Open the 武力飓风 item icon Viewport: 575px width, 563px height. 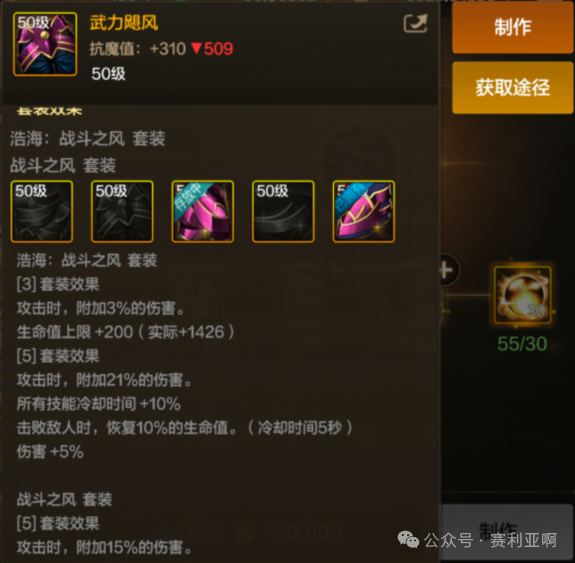pos(45,44)
